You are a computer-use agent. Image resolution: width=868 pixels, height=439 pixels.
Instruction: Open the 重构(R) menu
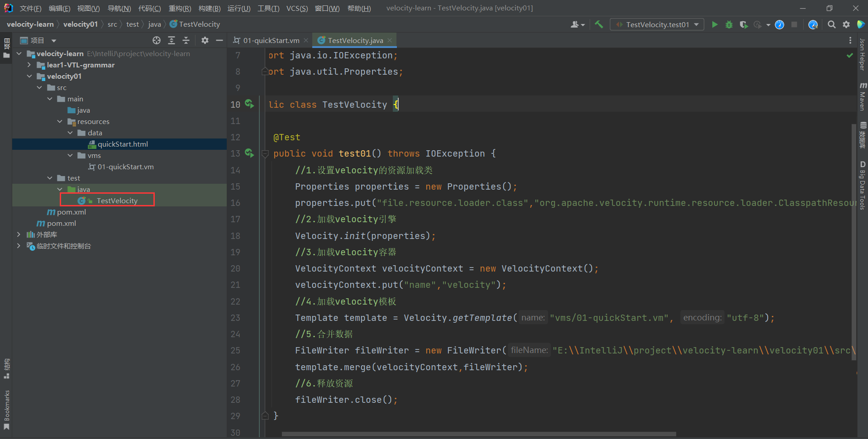(x=180, y=8)
